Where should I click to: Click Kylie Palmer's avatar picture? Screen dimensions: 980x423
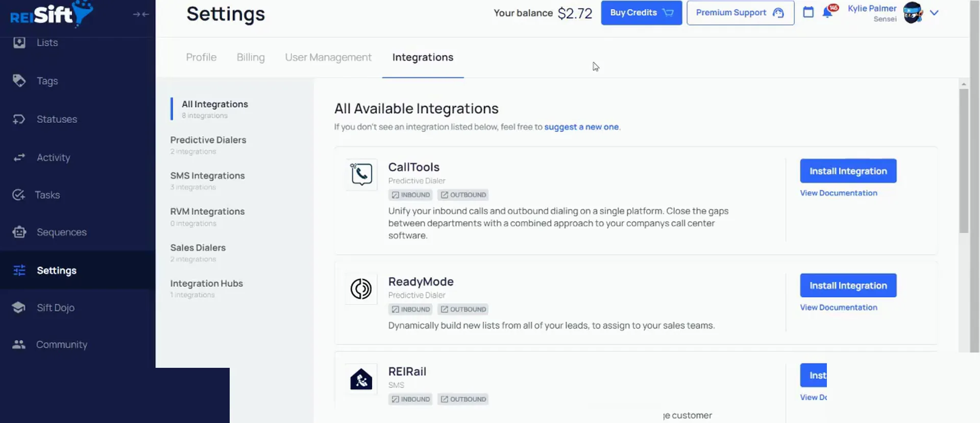tap(913, 13)
